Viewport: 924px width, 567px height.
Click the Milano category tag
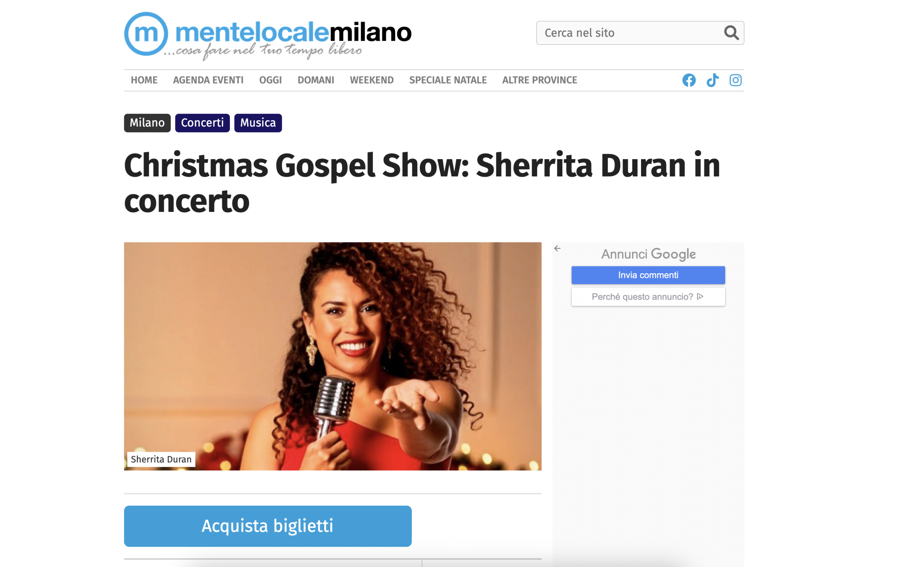coord(147,123)
